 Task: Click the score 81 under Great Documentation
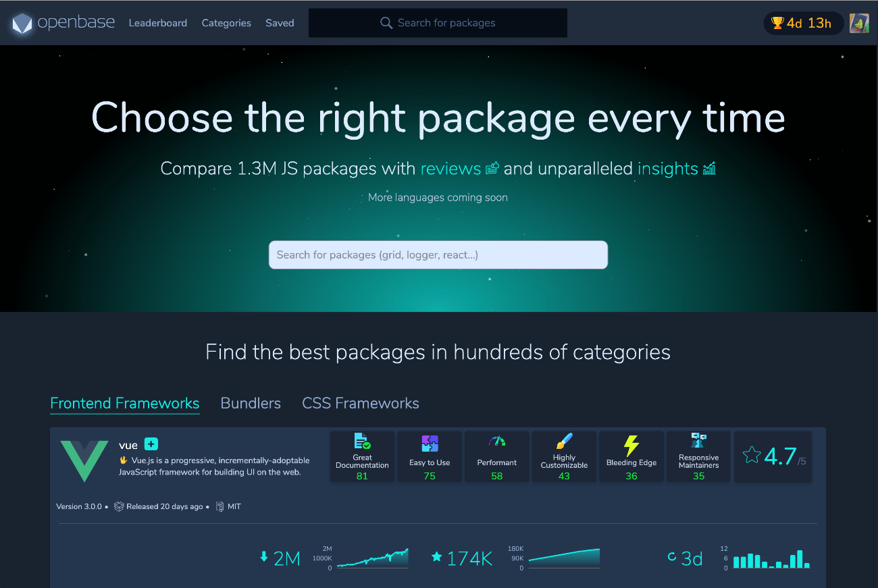point(362,476)
